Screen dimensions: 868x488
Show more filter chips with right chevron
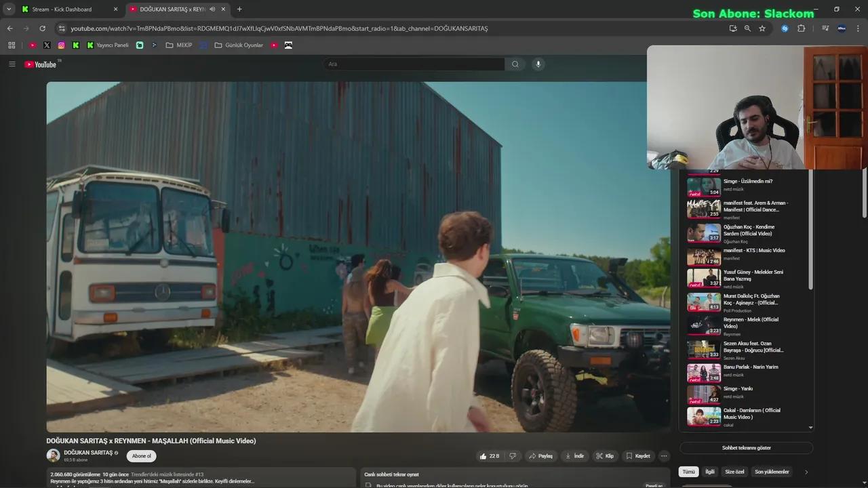pos(806,472)
